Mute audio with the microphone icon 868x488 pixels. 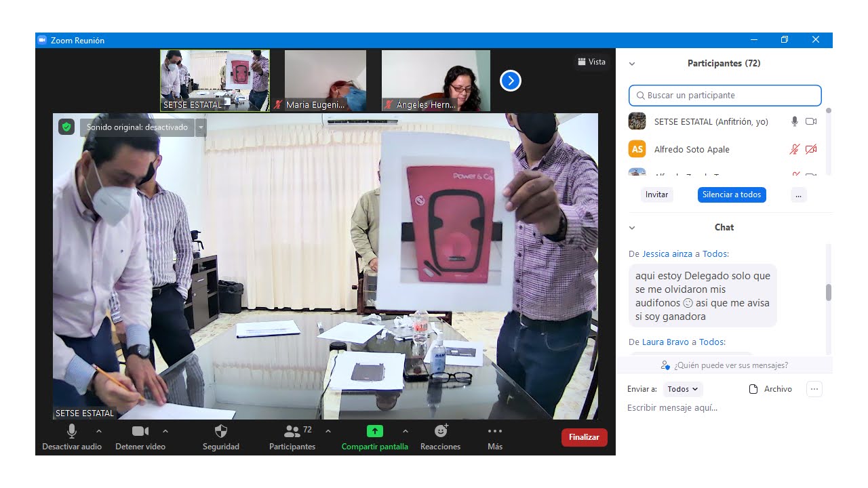coord(72,431)
